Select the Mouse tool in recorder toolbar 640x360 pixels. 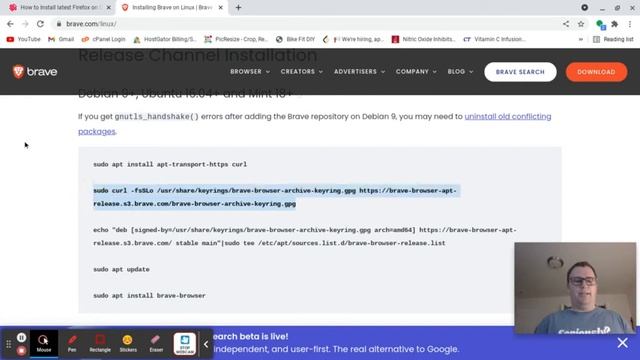[44, 344]
